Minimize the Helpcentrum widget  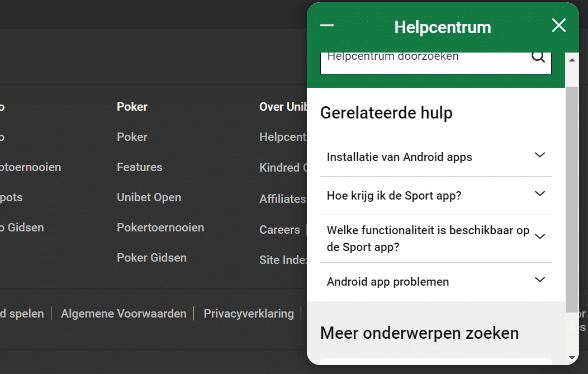pyautogui.click(x=327, y=25)
